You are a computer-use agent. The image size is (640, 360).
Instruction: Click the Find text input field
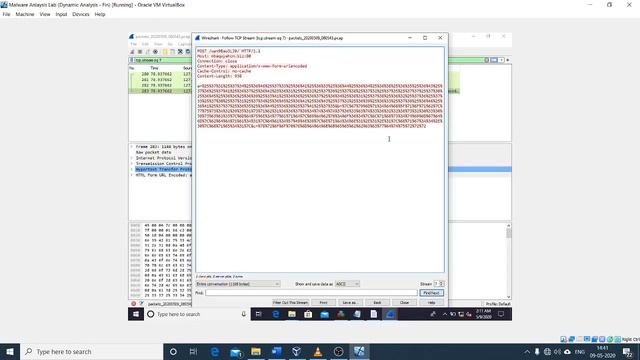(x=311, y=293)
